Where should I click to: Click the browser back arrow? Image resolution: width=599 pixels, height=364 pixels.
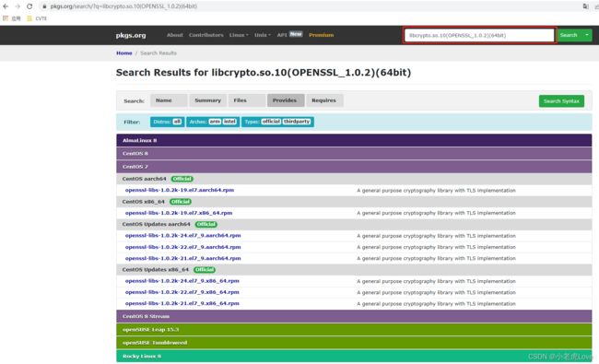[6, 6]
